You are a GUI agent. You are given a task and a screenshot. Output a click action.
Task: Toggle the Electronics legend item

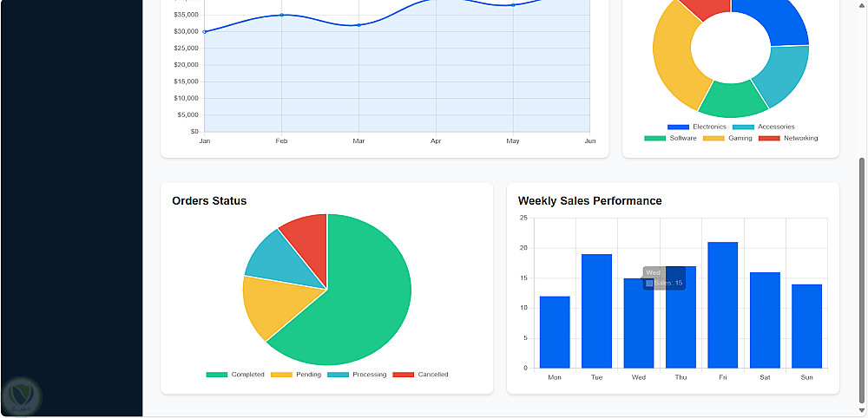point(696,127)
